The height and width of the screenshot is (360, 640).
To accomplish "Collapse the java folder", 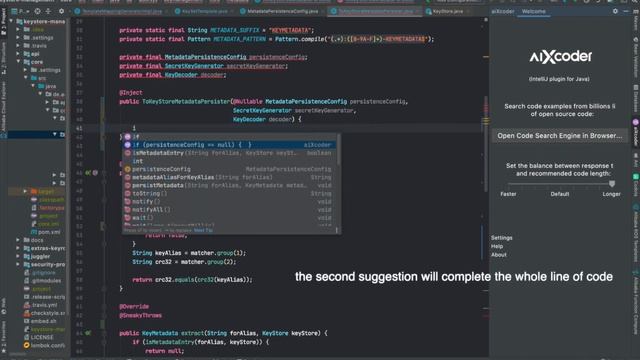I will 33,86.
